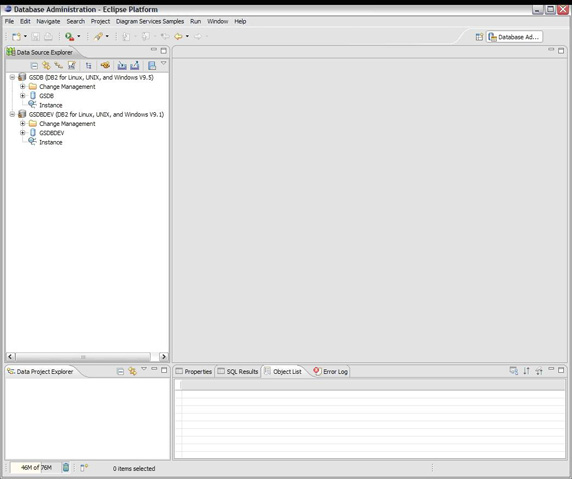This screenshot has width=572, height=479.
Task: Run garbage collector trash icon
Action: [x=66, y=467]
